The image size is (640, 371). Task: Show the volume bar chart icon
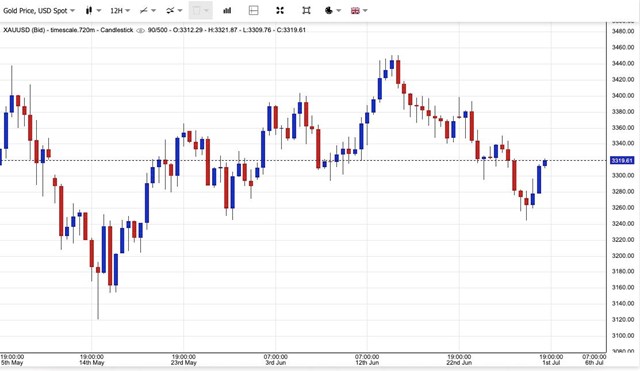pyautogui.click(x=227, y=11)
